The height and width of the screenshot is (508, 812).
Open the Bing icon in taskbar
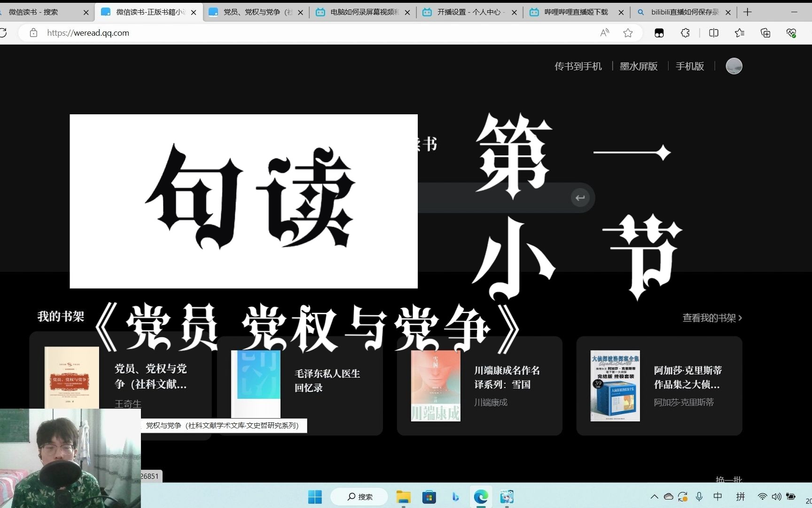455,497
